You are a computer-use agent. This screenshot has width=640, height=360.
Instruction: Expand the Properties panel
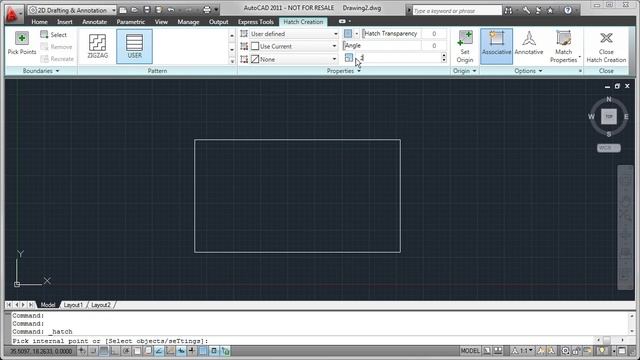(344, 71)
